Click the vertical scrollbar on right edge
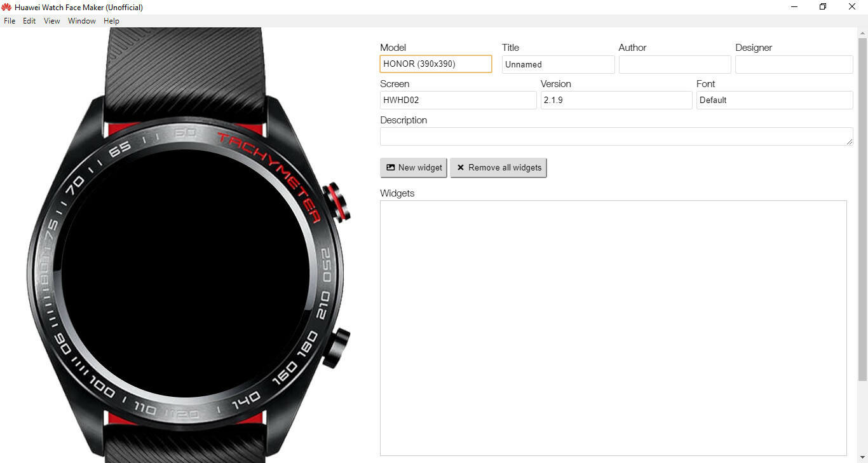This screenshot has width=868, height=463. tap(862, 210)
